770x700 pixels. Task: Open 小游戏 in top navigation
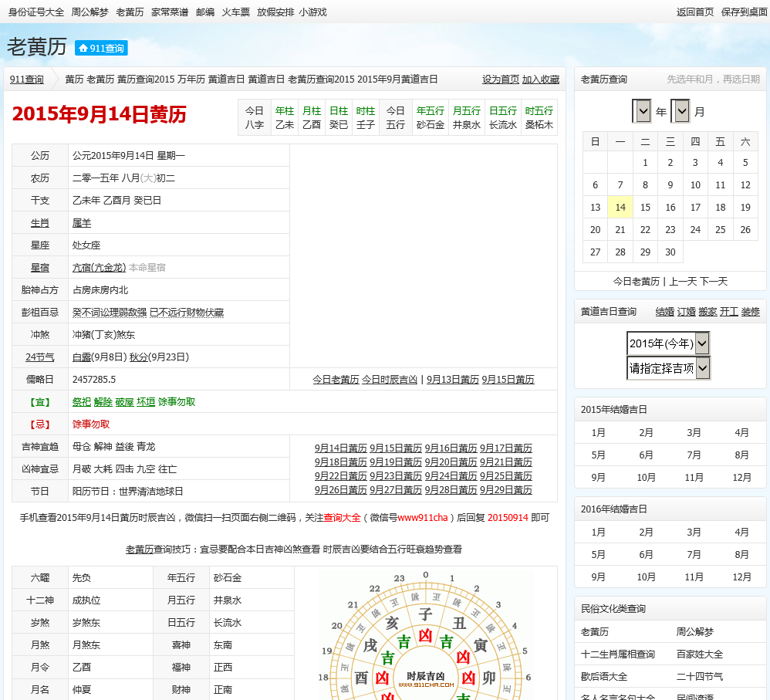pyautogui.click(x=312, y=12)
